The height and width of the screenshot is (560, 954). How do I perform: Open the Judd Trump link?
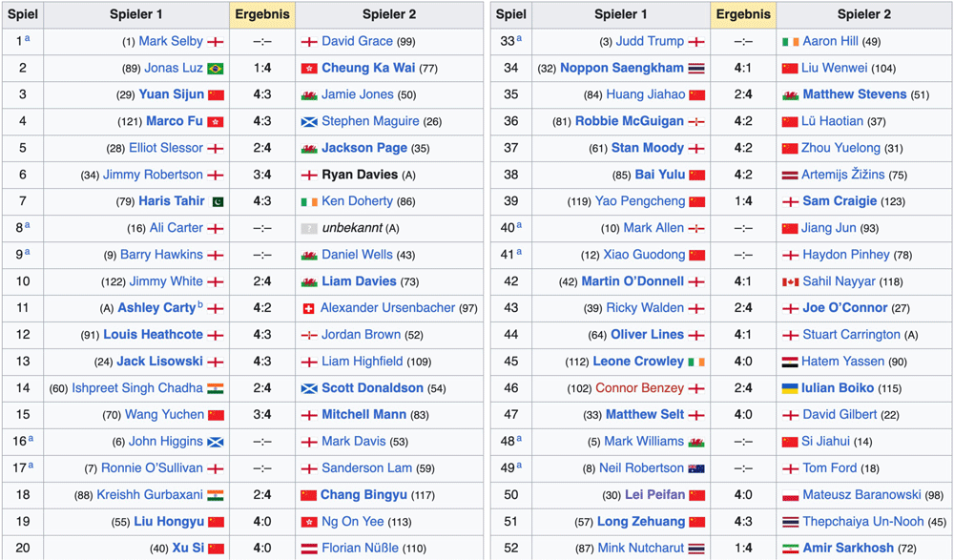point(650,41)
